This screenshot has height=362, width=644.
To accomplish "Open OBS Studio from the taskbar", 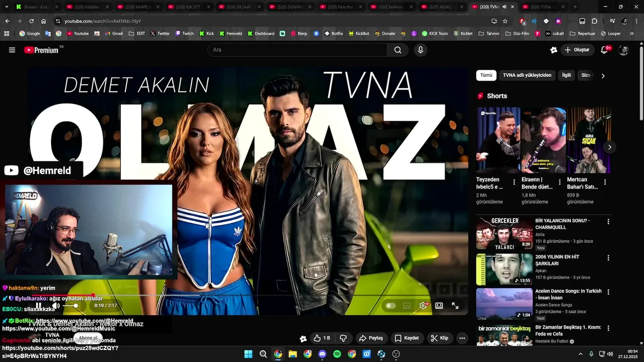I will click(x=396, y=354).
